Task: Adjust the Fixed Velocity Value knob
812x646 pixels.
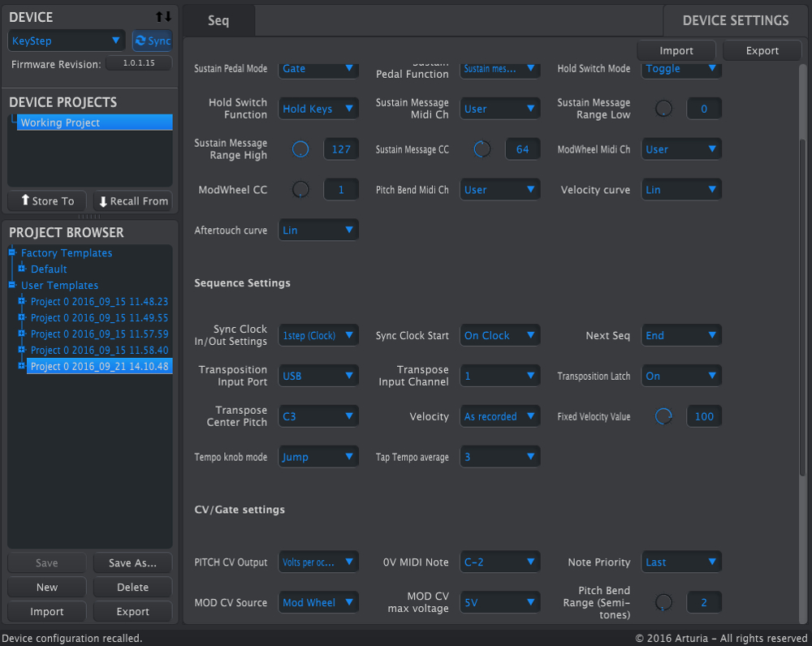Action: click(663, 416)
